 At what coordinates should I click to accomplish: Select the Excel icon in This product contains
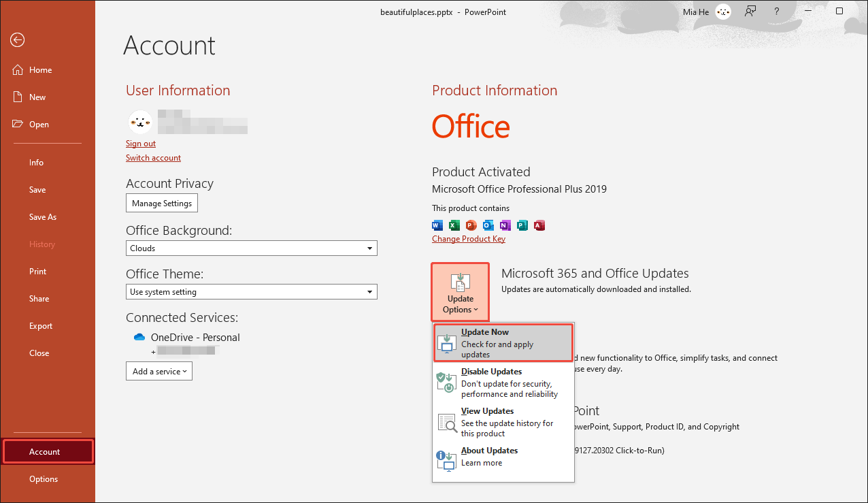click(x=454, y=225)
